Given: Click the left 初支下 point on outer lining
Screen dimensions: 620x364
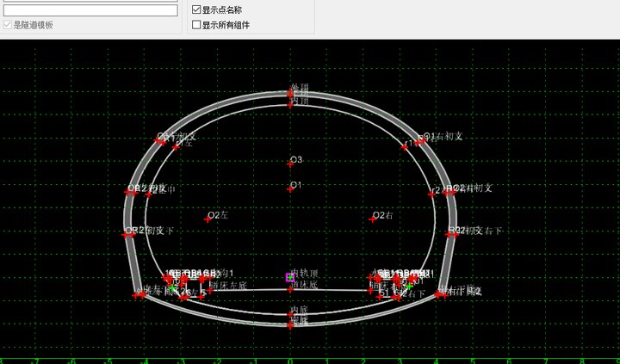Looking at the screenshot, I should coord(128,233).
